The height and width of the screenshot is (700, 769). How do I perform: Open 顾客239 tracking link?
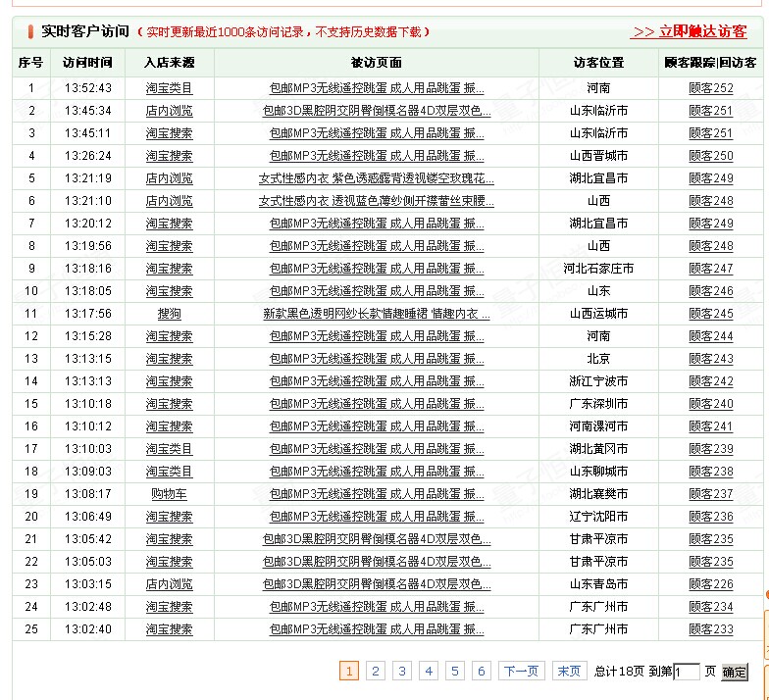(711, 449)
